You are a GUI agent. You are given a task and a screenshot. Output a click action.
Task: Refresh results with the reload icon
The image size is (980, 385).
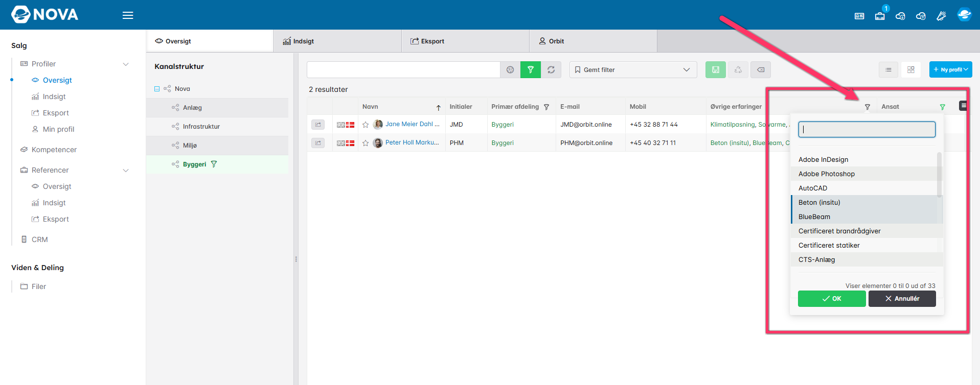(x=551, y=69)
